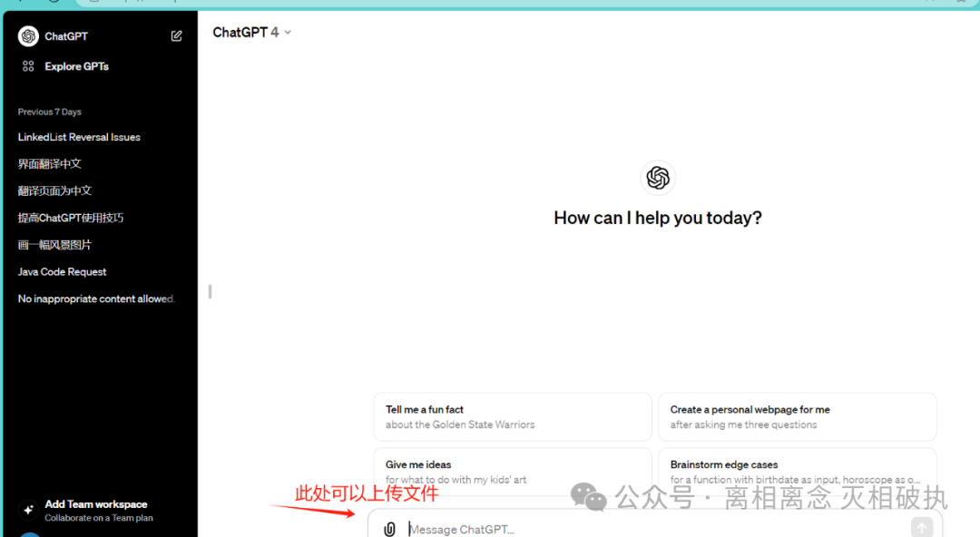Click Add Team workspace button
The image size is (980, 537).
point(100,510)
